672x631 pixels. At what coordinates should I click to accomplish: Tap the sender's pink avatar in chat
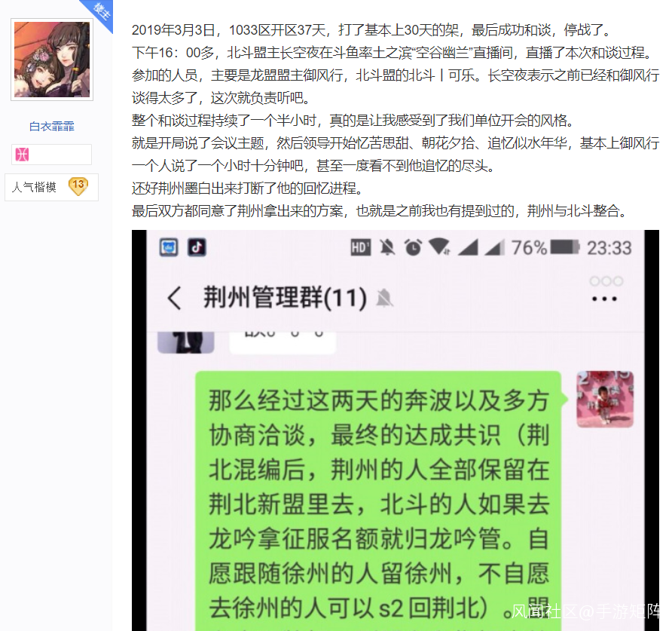[x=605, y=400]
